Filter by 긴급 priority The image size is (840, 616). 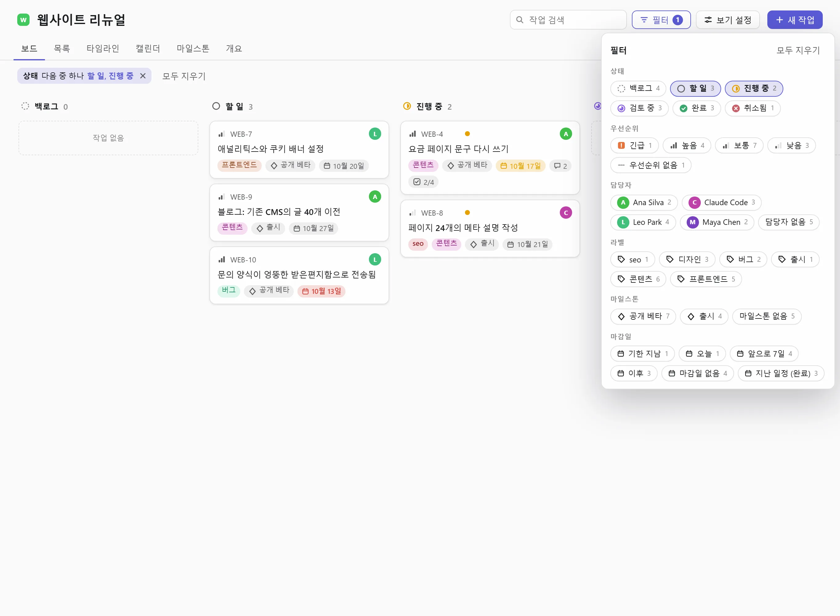click(x=634, y=145)
